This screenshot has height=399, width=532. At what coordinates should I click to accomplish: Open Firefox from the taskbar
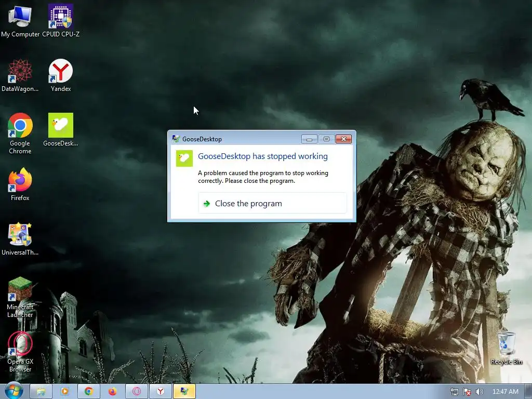pos(113,392)
